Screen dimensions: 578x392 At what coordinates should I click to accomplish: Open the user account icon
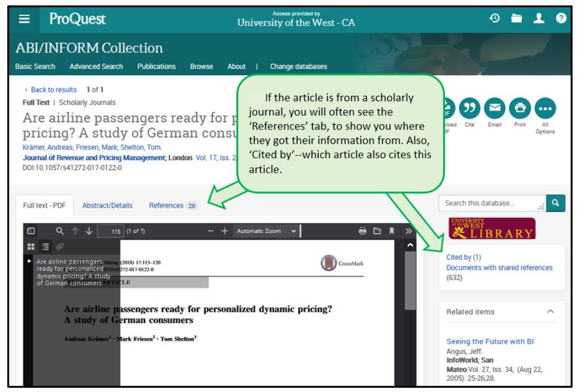click(x=539, y=18)
